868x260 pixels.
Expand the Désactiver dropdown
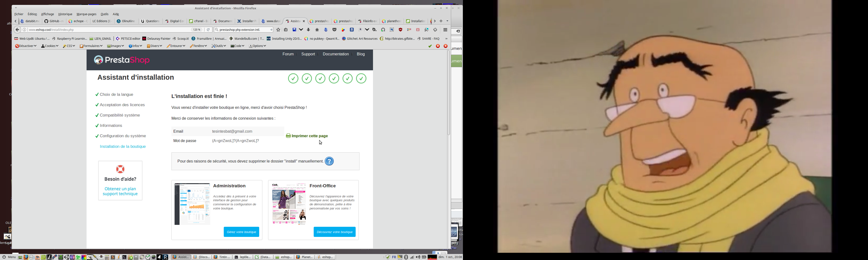pos(26,46)
